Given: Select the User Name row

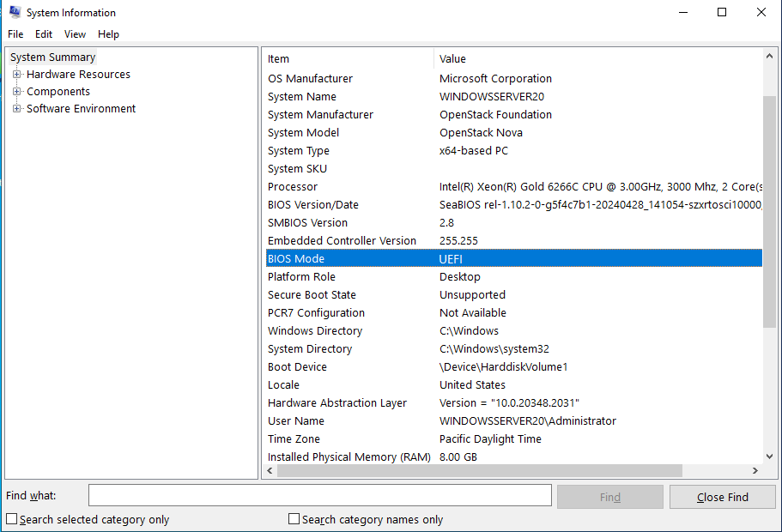Looking at the screenshot, I should click(513, 420).
